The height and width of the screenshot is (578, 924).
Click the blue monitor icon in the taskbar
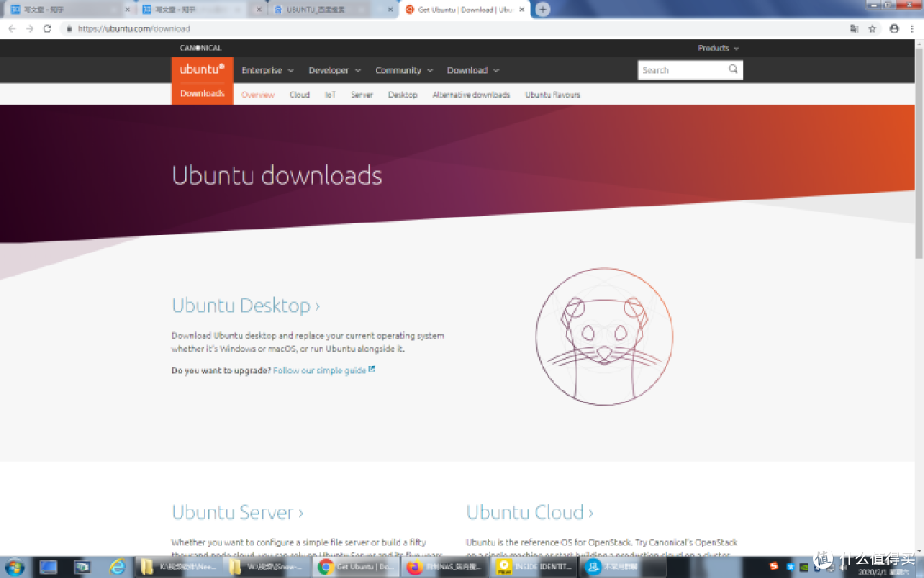[48, 568]
